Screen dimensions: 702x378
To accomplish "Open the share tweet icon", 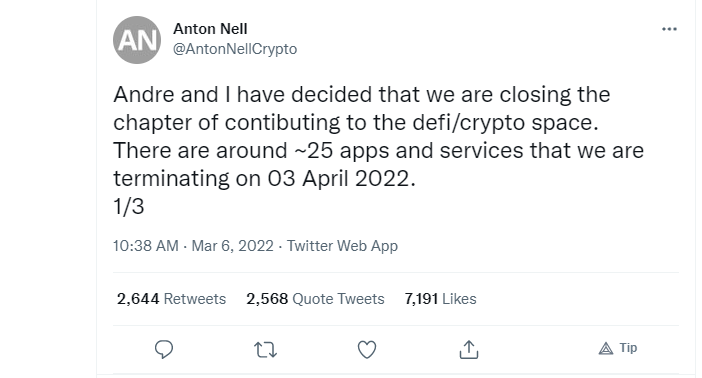I will click(469, 349).
